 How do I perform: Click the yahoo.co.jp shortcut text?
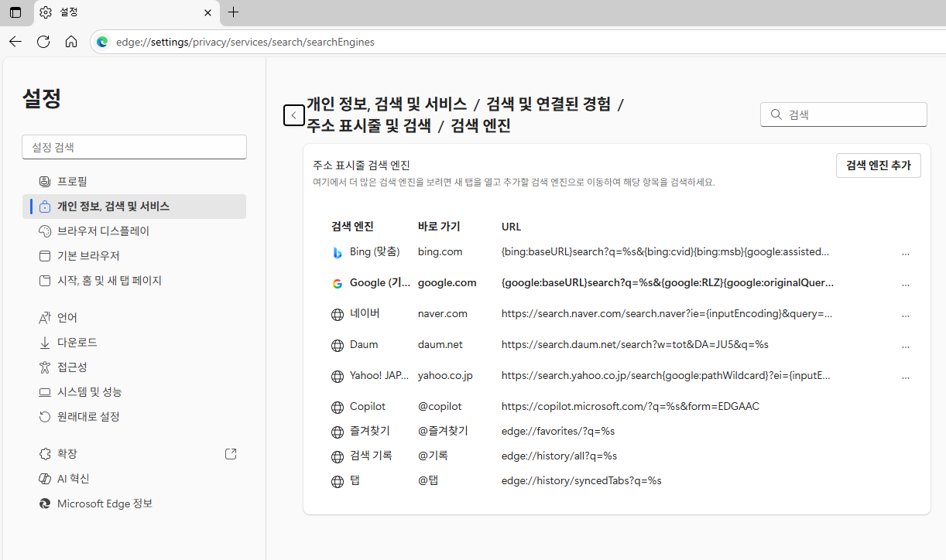click(x=445, y=375)
